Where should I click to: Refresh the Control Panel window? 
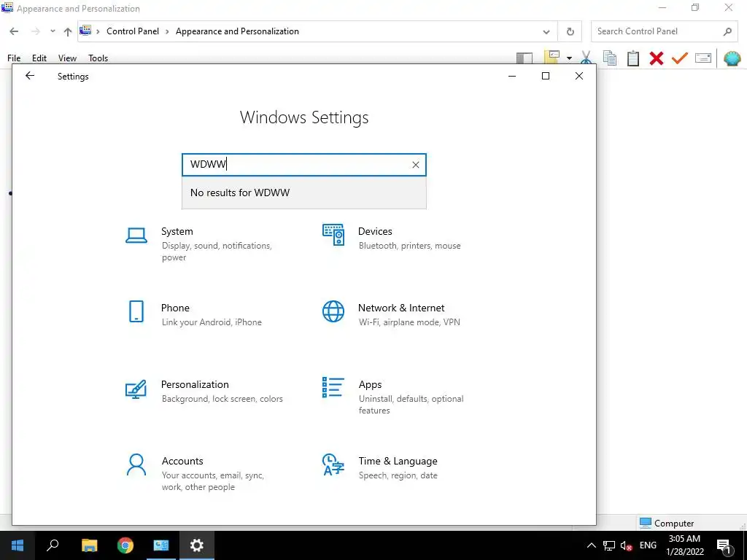click(570, 31)
